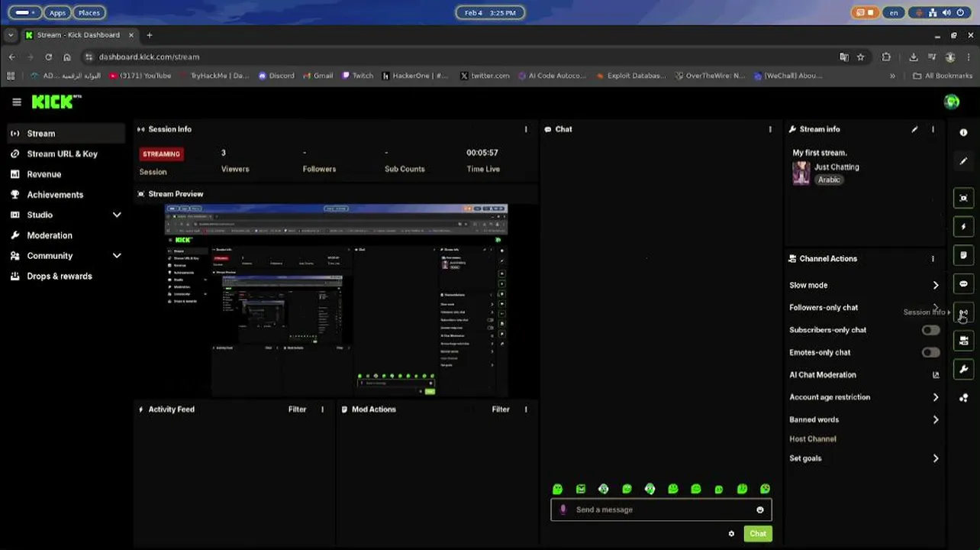
Task: Edit stream info with pencil icon
Action: coord(914,129)
